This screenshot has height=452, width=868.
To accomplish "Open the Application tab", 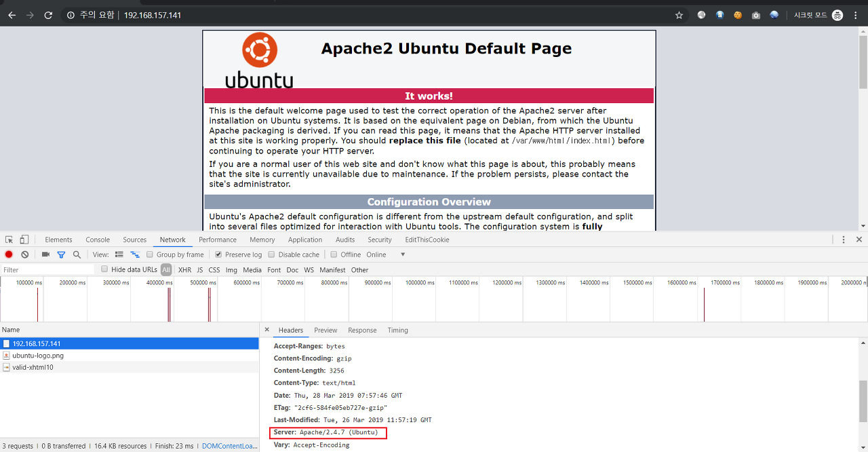I will pos(305,240).
